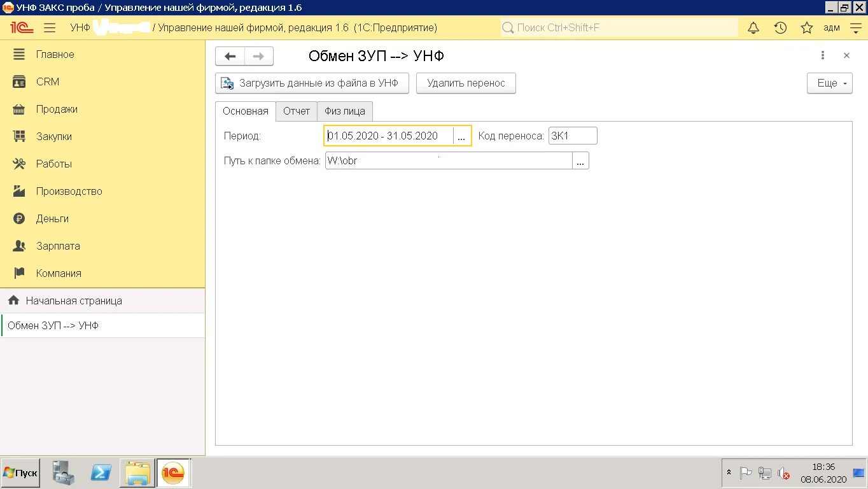Go to Начальная страница
The height and width of the screenshot is (489, 868).
(x=102, y=301)
